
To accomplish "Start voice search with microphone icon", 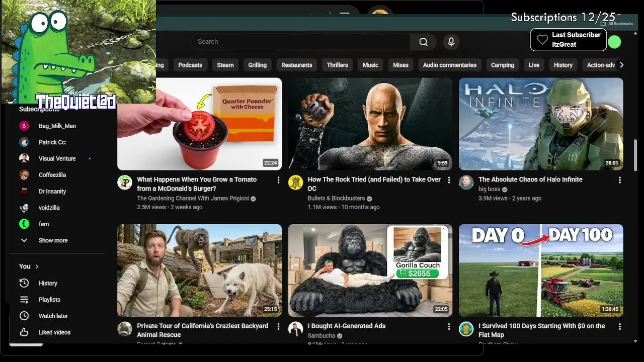I will coord(451,42).
